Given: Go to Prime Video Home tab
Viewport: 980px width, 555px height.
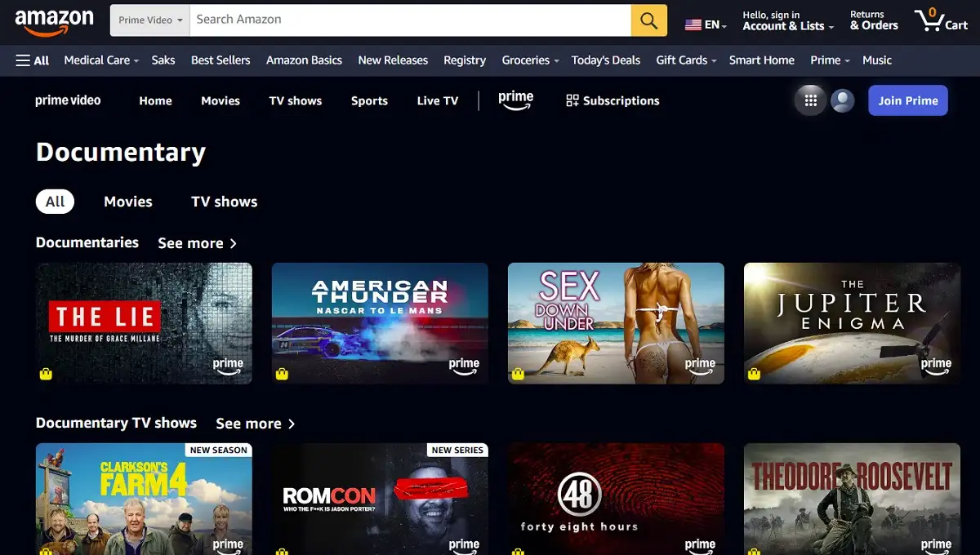Looking at the screenshot, I should click(155, 101).
